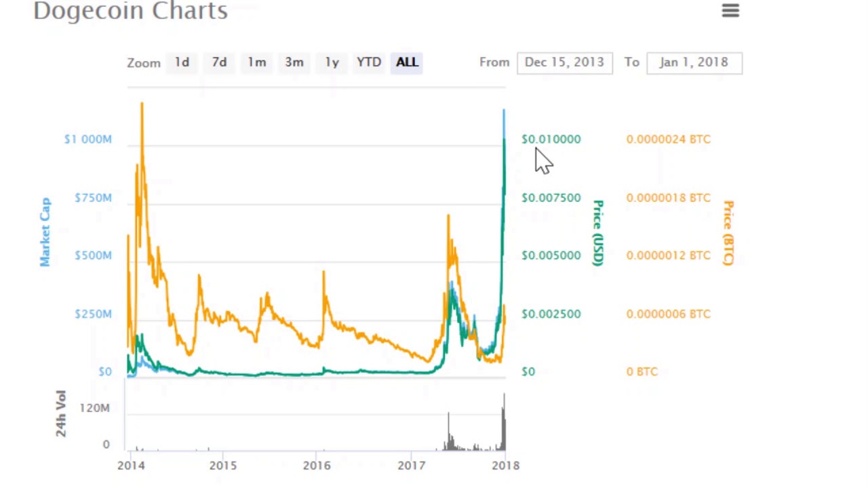Set zoom to 3m
Image resolution: width=868 pixels, height=488 pixels.
point(294,62)
